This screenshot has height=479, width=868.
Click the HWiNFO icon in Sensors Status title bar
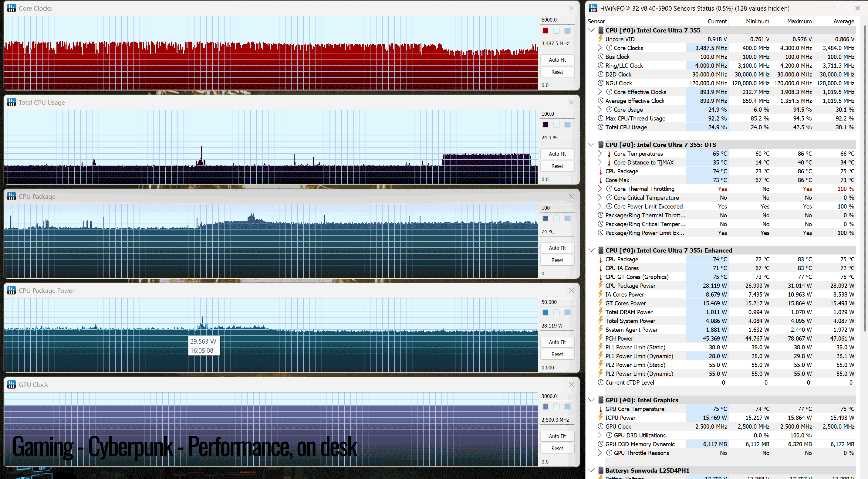click(x=593, y=8)
